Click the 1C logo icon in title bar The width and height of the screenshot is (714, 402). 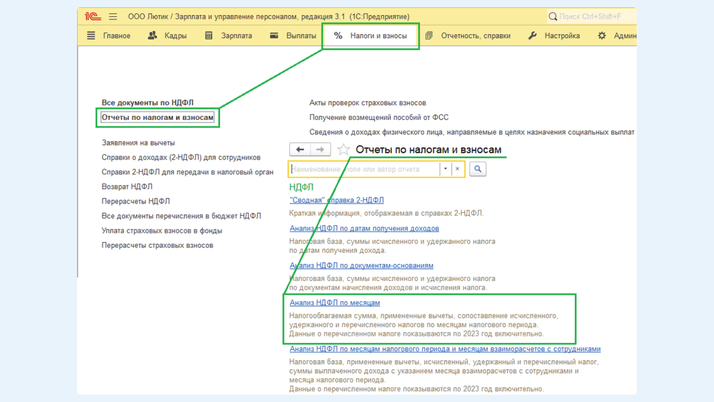click(x=92, y=16)
